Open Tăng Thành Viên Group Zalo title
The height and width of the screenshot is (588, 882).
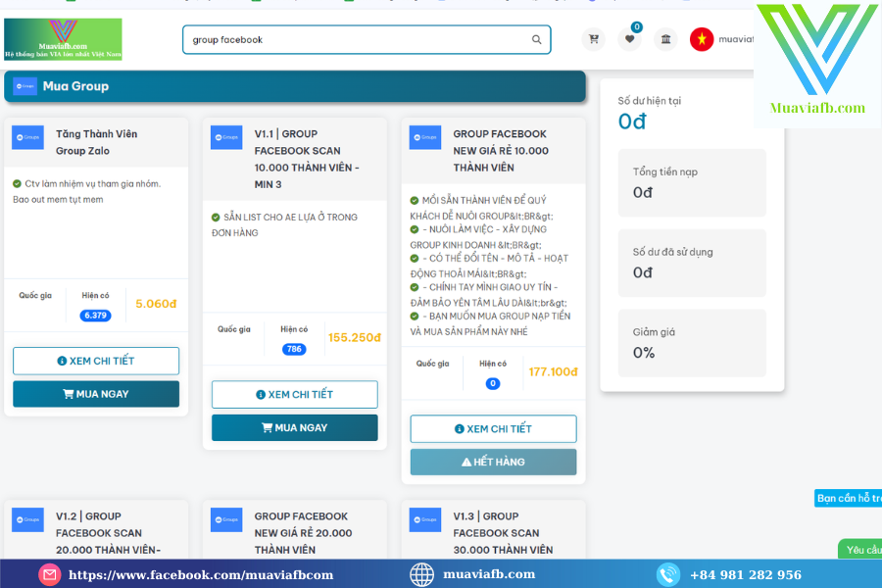click(96, 142)
